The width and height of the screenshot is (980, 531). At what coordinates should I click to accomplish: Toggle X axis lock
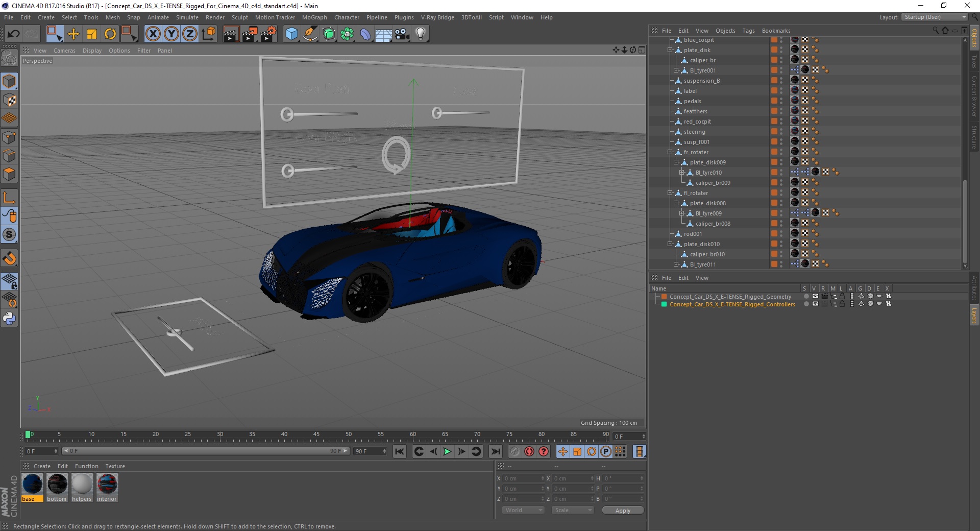point(153,34)
